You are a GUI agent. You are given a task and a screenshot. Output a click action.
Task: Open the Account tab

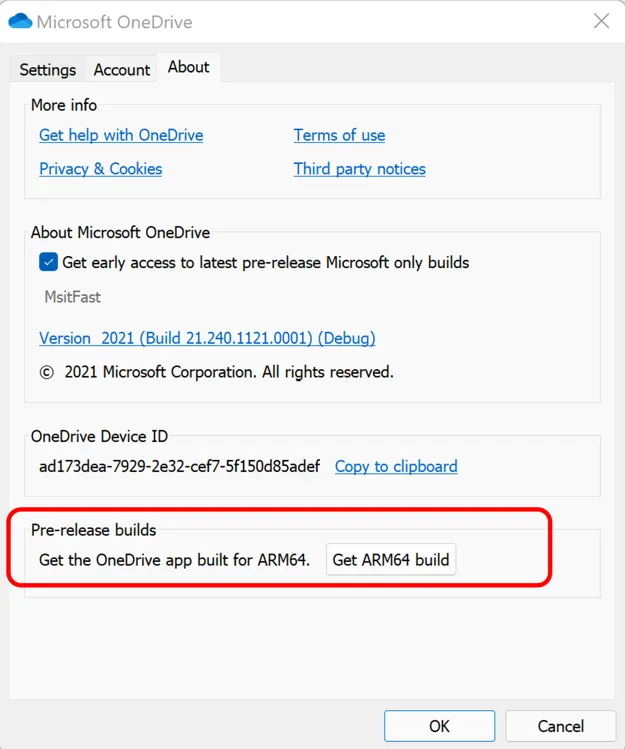122,70
